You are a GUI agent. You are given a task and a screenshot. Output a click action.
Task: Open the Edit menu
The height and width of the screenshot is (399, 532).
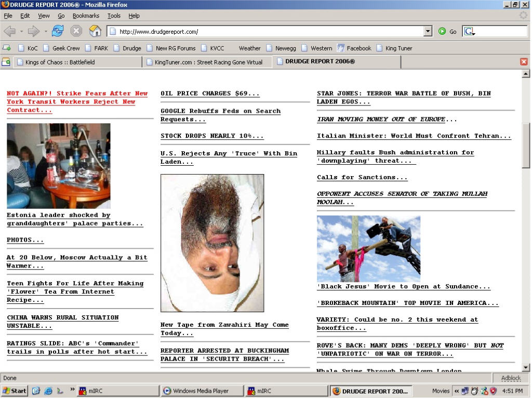25,16
